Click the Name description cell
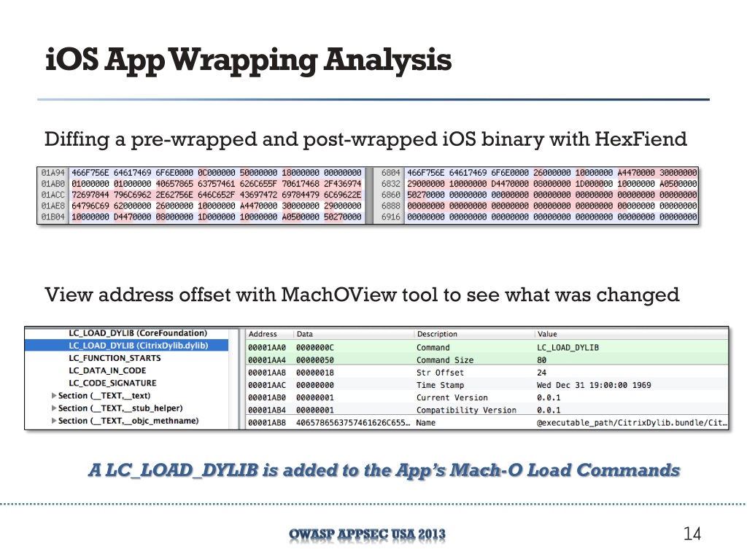The height and width of the screenshot is (560, 747). 425,423
